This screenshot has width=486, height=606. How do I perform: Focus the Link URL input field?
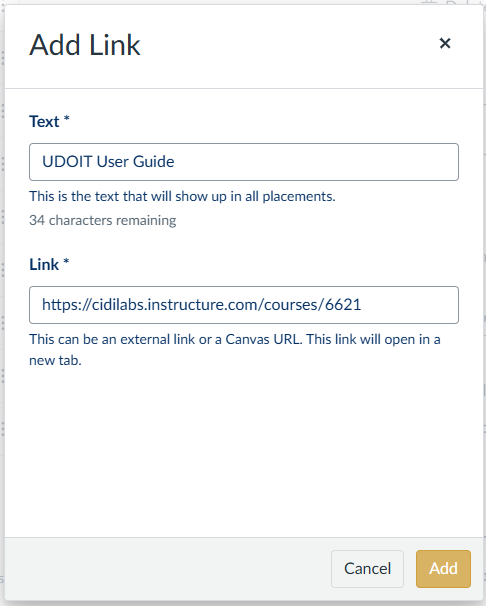[244, 305]
